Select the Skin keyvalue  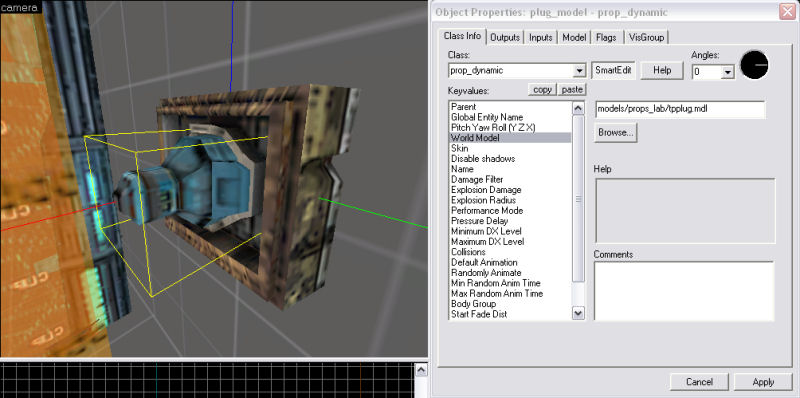pyautogui.click(x=509, y=148)
